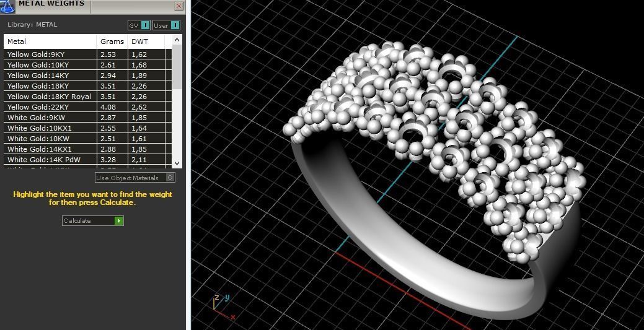
Task: Select Yellow Gold:14KY row
Action: 87,76
